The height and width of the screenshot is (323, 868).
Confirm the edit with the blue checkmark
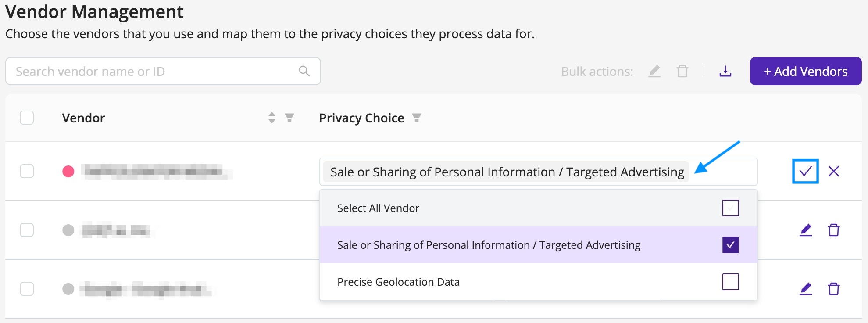click(x=804, y=171)
